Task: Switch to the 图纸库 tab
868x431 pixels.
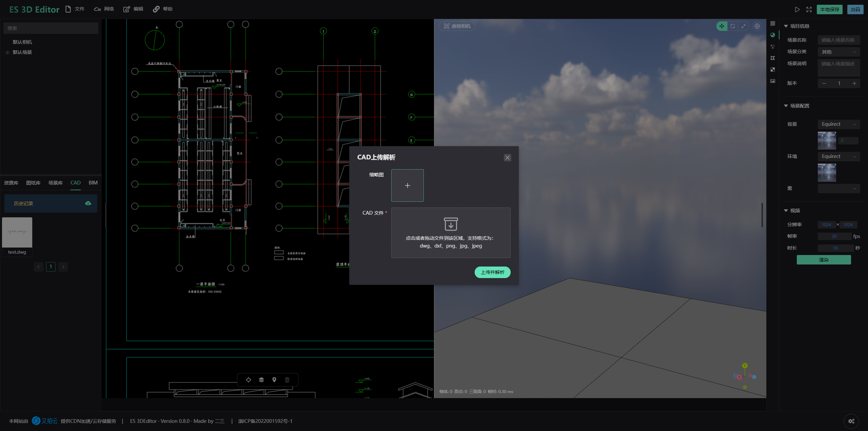Action: [33, 183]
